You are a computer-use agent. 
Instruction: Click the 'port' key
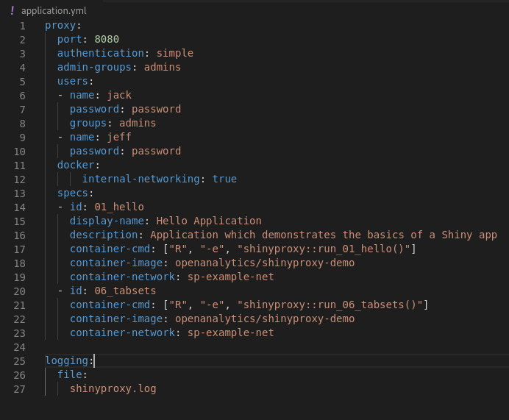tap(70, 39)
